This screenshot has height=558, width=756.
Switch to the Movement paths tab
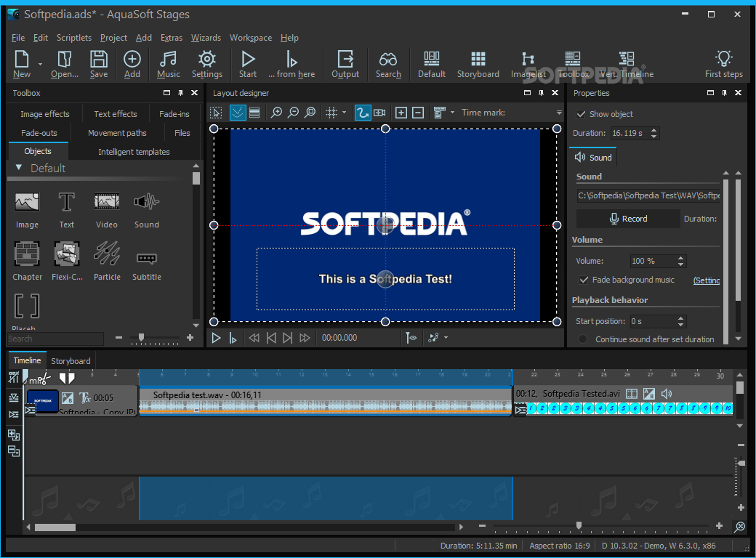117,133
